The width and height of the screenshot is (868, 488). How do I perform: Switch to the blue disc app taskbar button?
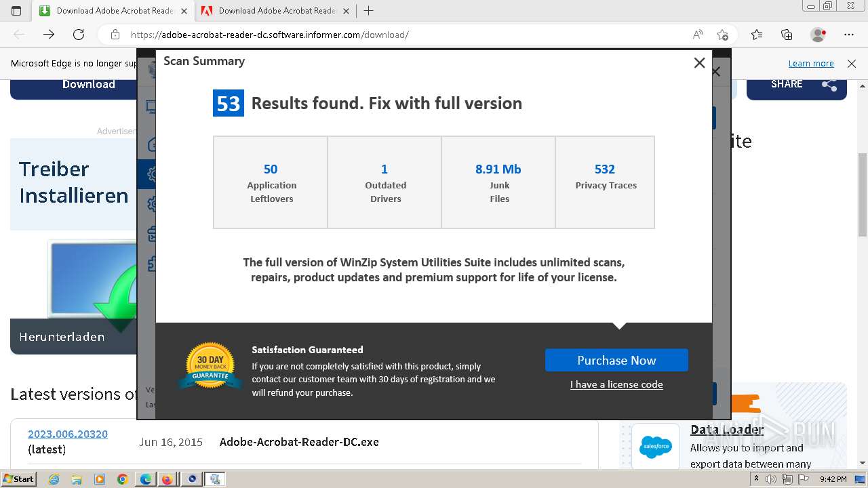[x=192, y=479]
